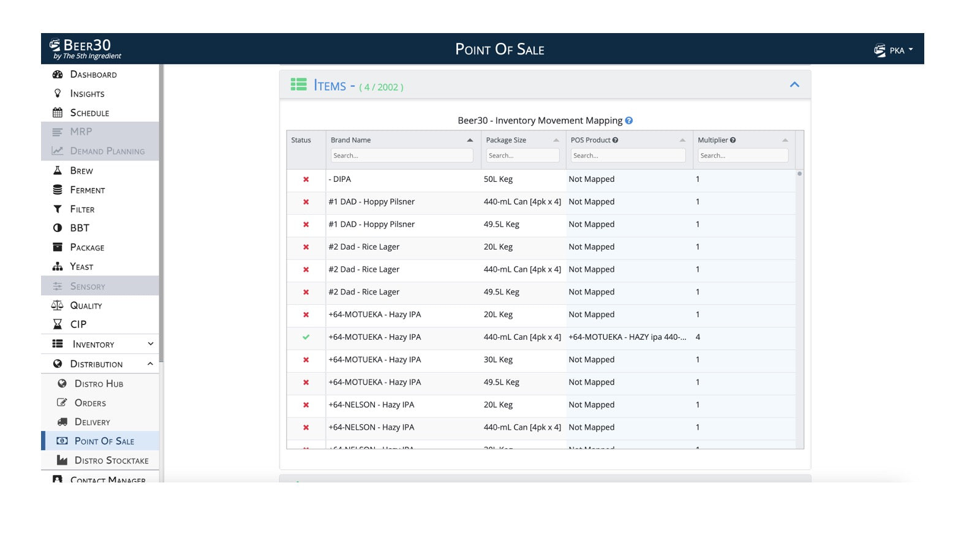The height and width of the screenshot is (551, 980).
Task: Open Distro Hub menu item
Action: pos(99,384)
